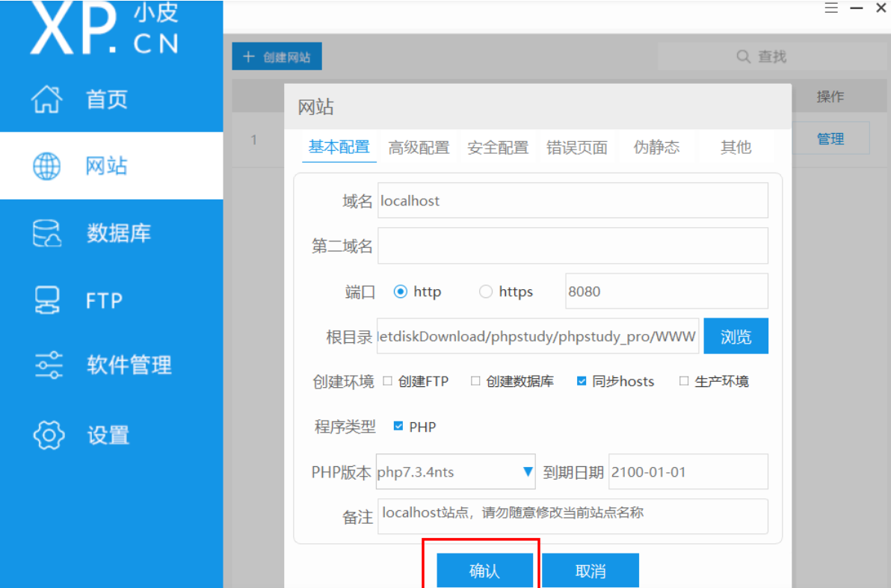Go to the 数据库 section
This screenshot has height=588, width=891.
[x=119, y=234]
